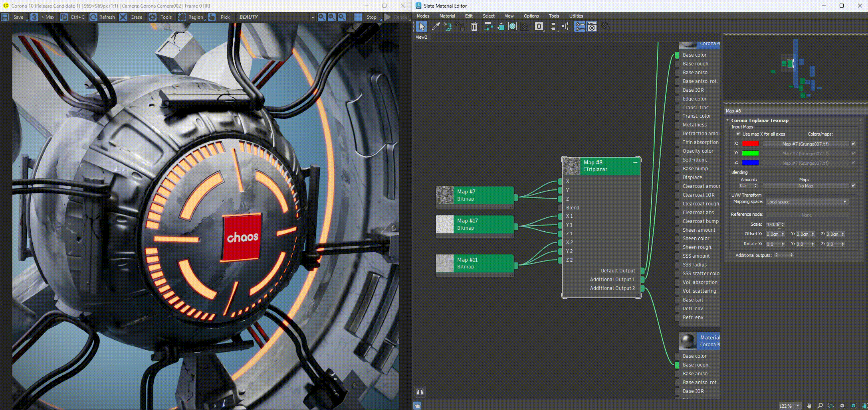Zoom out of the rendered image

332,17
